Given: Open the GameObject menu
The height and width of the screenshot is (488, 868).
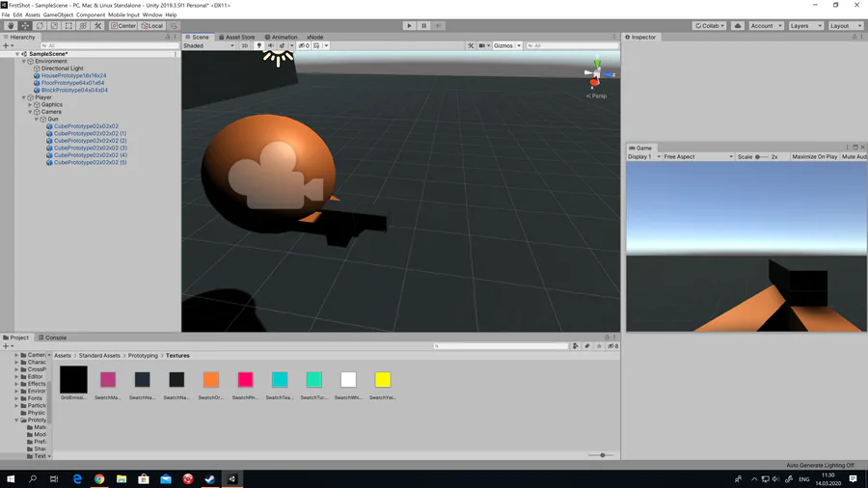Looking at the screenshot, I should click(x=58, y=14).
